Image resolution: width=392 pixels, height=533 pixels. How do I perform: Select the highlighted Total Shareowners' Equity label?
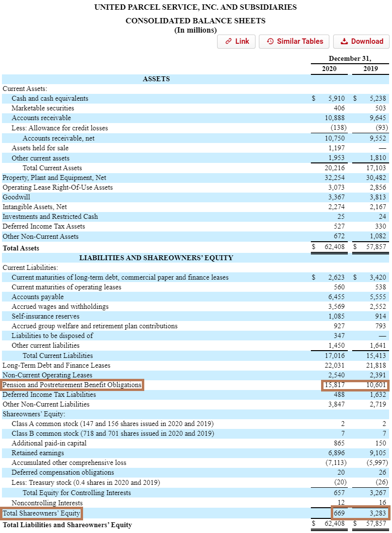(x=42, y=513)
